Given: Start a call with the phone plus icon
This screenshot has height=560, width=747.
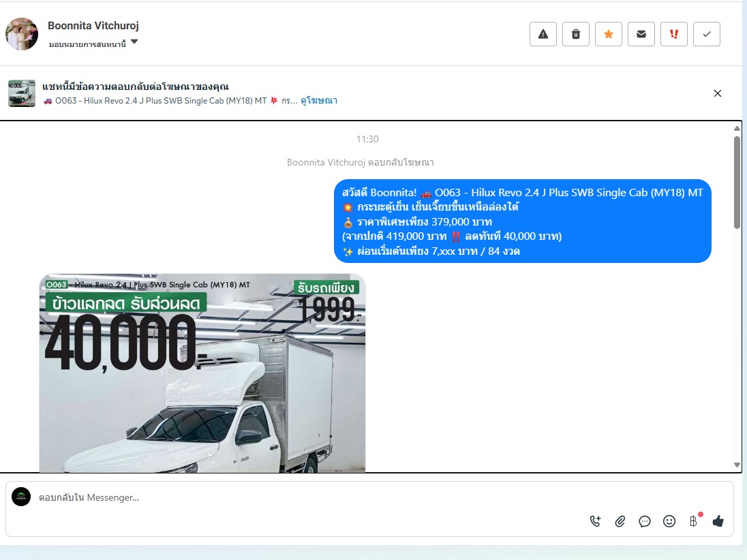Looking at the screenshot, I should click(595, 521).
